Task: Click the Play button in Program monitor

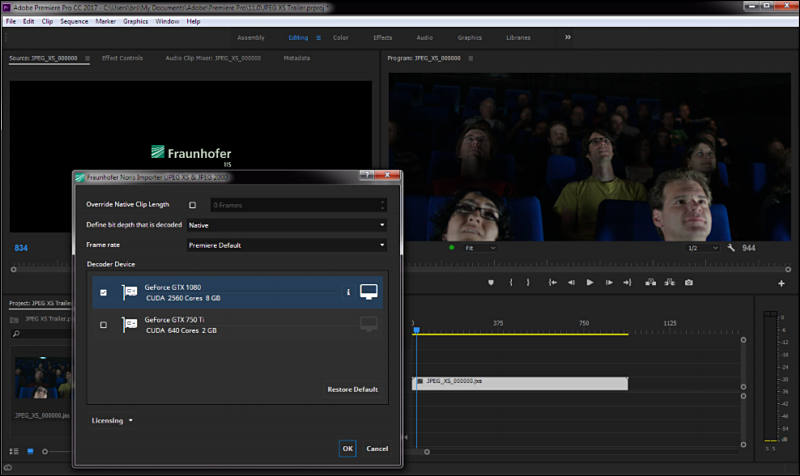Action: click(590, 282)
